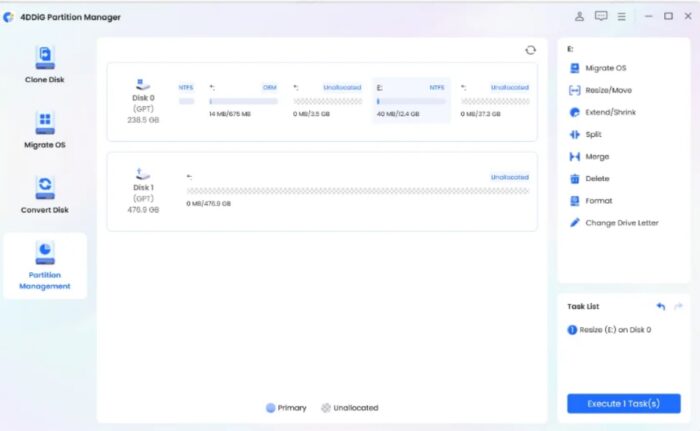Click the Unallocated tag on Disk 1
This screenshot has width=700, height=431.
(x=509, y=177)
